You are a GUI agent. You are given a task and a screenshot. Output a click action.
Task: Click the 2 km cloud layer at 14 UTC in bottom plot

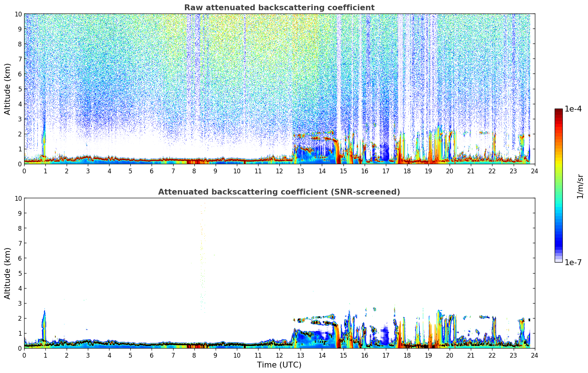(322, 317)
